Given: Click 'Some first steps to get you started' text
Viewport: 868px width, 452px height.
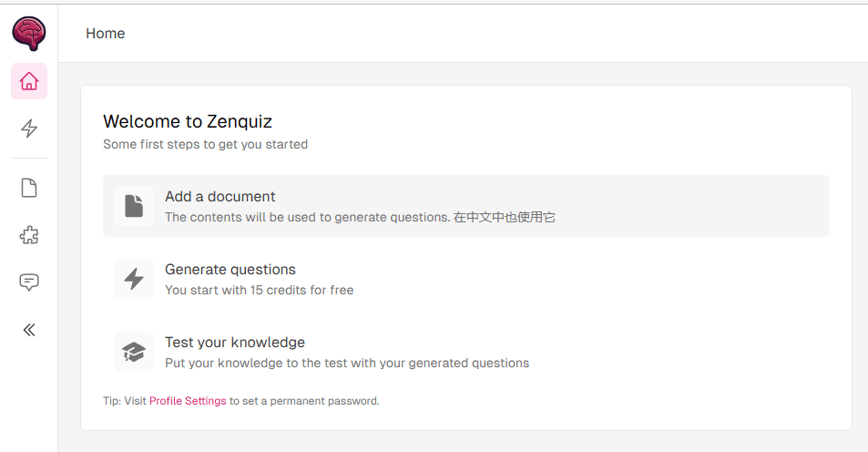Looking at the screenshot, I should coord(205,145).
